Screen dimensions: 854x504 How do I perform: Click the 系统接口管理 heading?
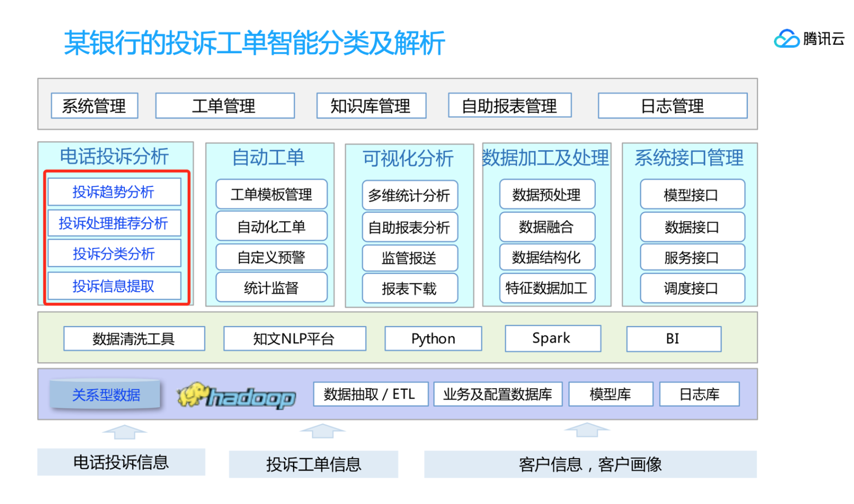coord(690,157)
